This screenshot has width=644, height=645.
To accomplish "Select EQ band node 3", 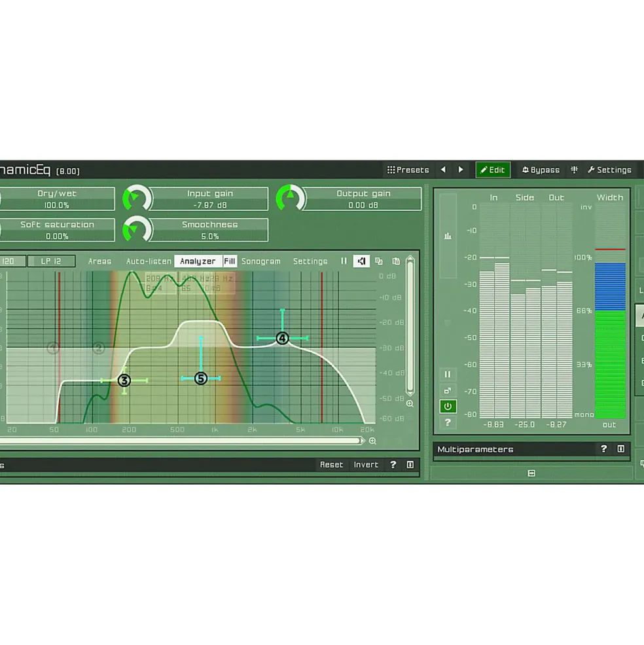I will [124, 380].
